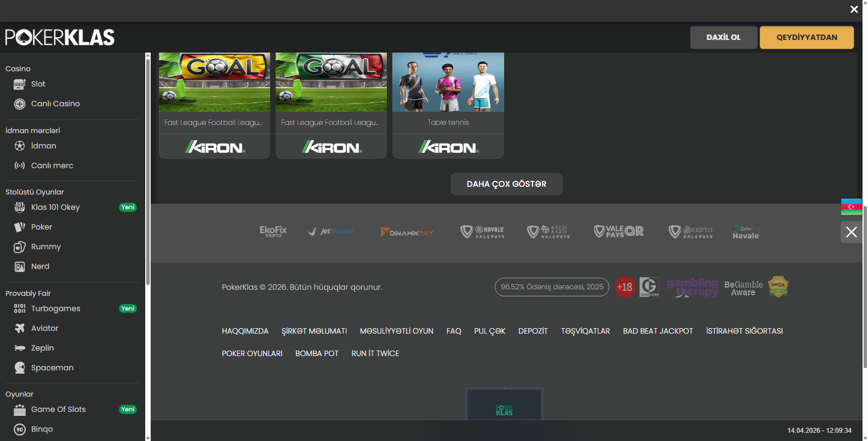Open ŞİRKƏT MƏLUMATI footer link

(x=314, y=331)
